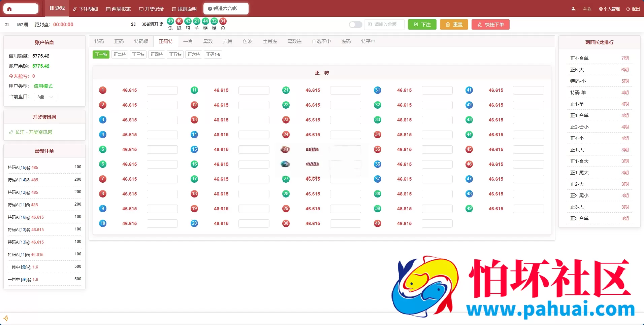Click the 特码A [15]@ 485 entry in 最新注单

coord(44,167)
